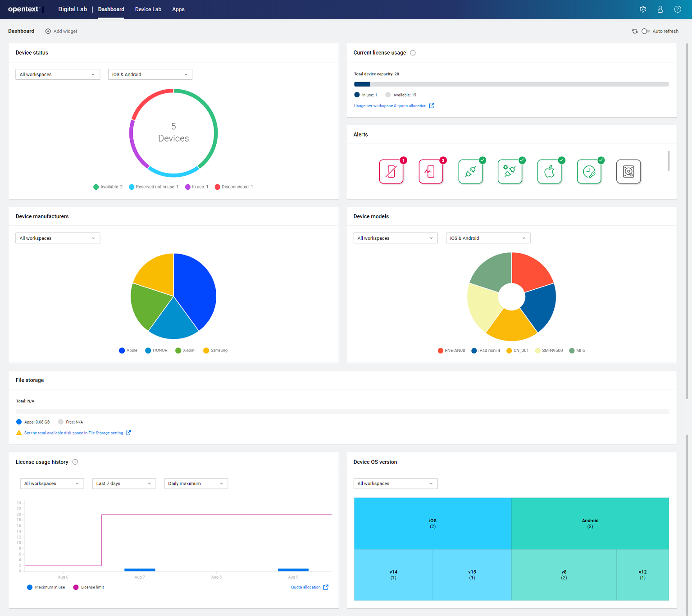This screenshot has width=692, height=616.
Task: Open the disconnected devices alert icon
Action: (x=391, y=172)
